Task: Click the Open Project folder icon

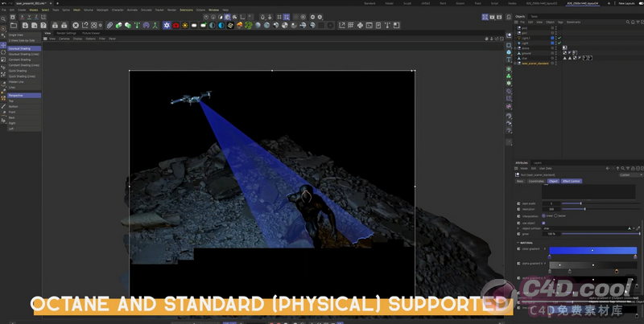Action: point(14,26)
